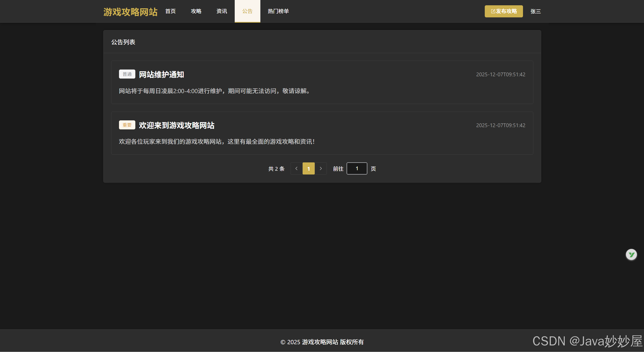Click the 游戏攻略网站 site logo
This screenshot has height=352, width=644.
130,12
